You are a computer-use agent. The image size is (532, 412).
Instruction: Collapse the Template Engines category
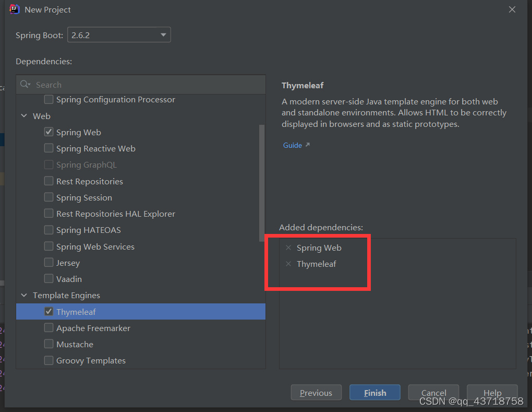(x=24, y=295)
